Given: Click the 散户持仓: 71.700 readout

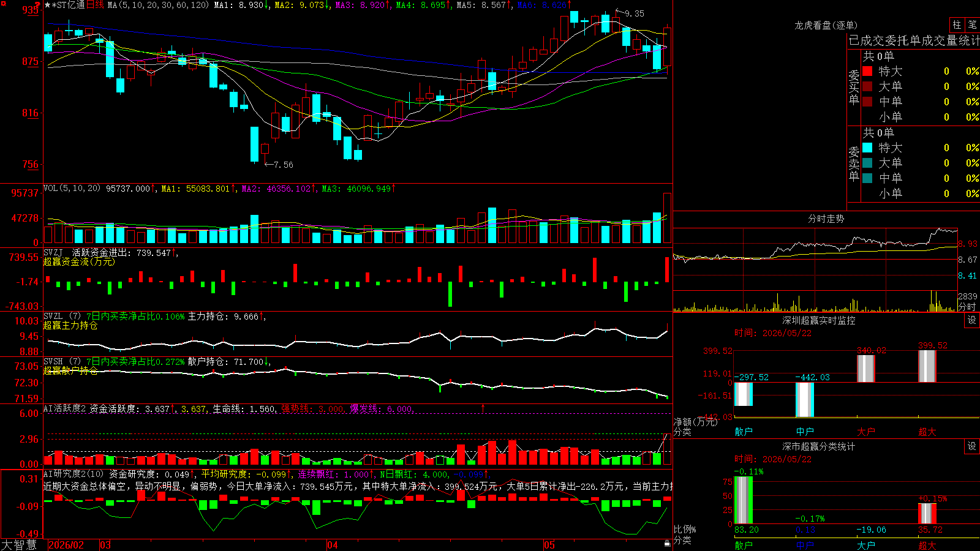Looking at the screenshot, I should [226, 362].
